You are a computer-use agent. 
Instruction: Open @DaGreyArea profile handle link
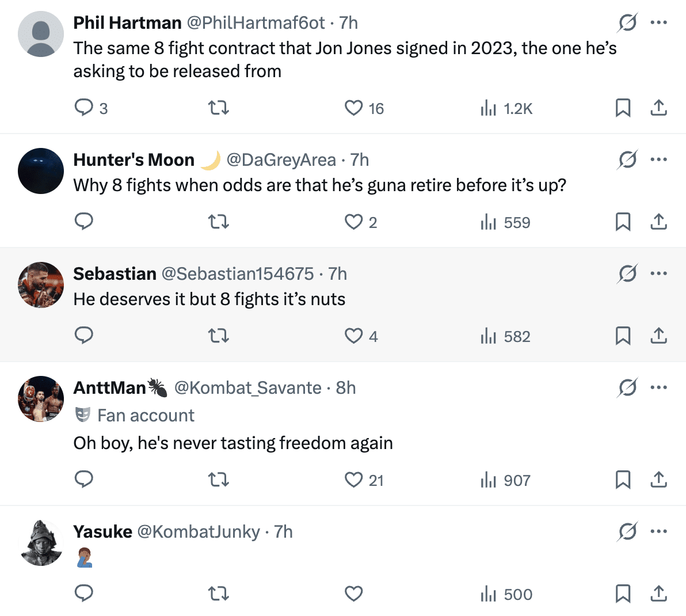tap(281, 159)
